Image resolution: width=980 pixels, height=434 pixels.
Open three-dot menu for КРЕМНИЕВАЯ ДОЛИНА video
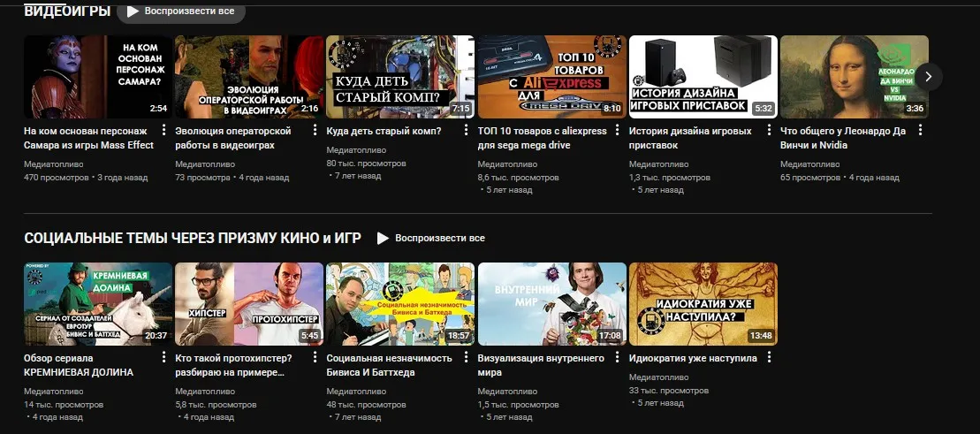[x=163, y=358]
